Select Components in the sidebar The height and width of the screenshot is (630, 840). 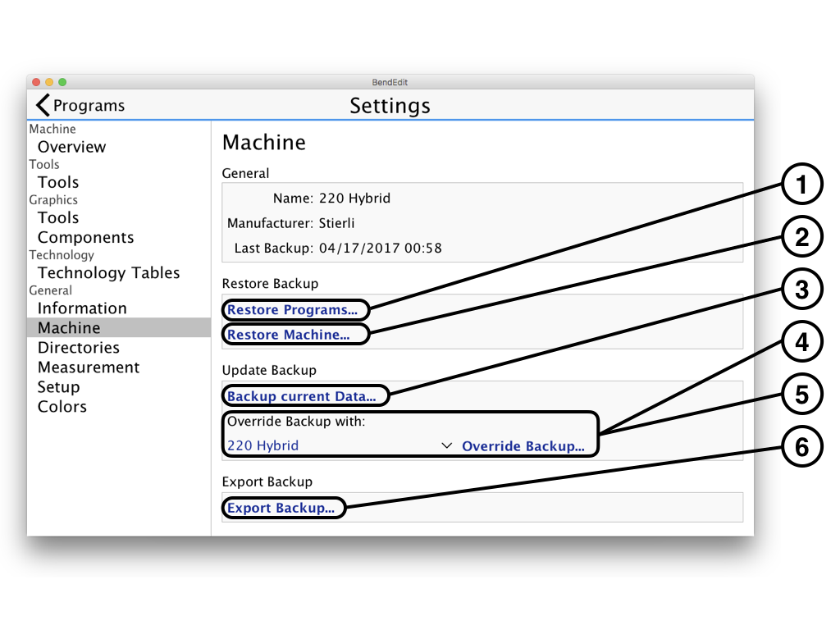point(85,237)
